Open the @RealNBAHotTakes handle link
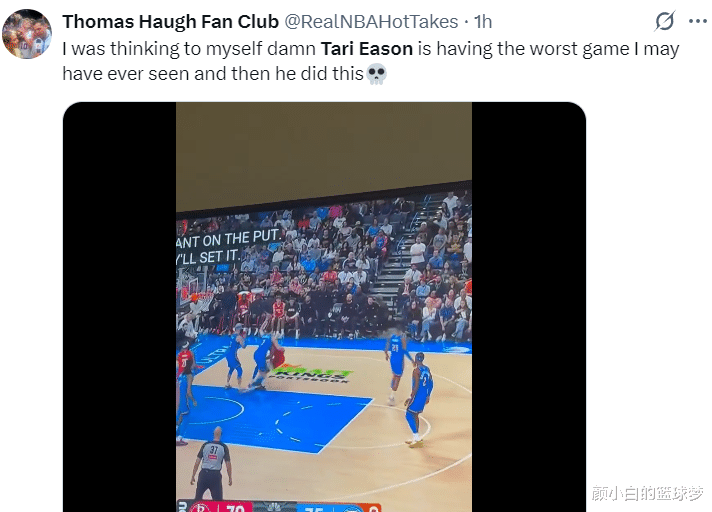 [371, 21]
